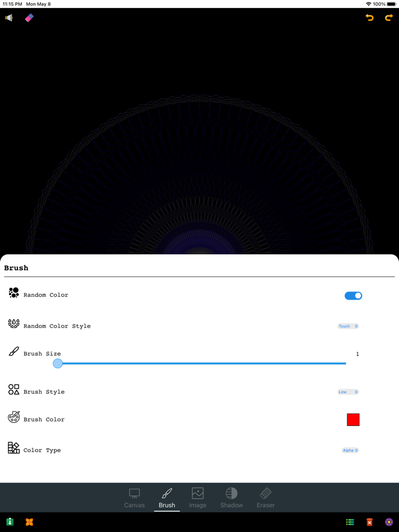399x532 pixels.
Task: Redo the last undone stroke
Action: pyautogui.click(x=389, y=17)
